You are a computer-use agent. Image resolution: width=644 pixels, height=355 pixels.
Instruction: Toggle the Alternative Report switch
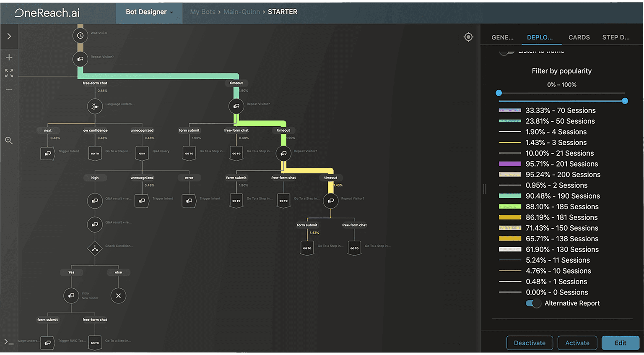tap(533, 303)
